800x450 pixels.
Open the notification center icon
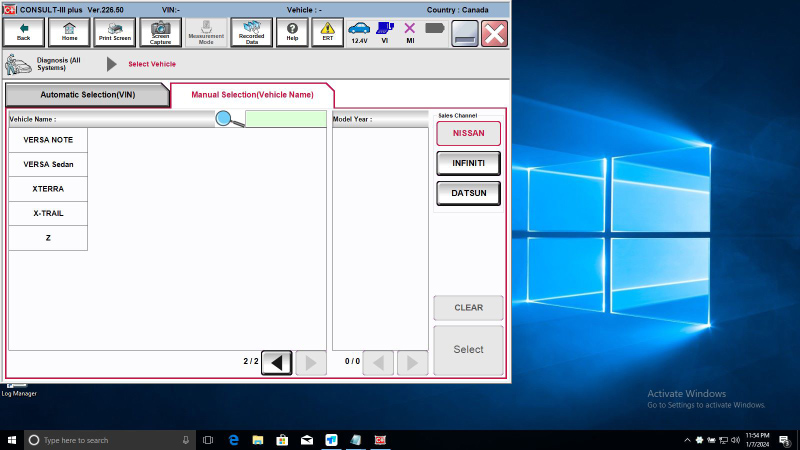coord(785,440)
